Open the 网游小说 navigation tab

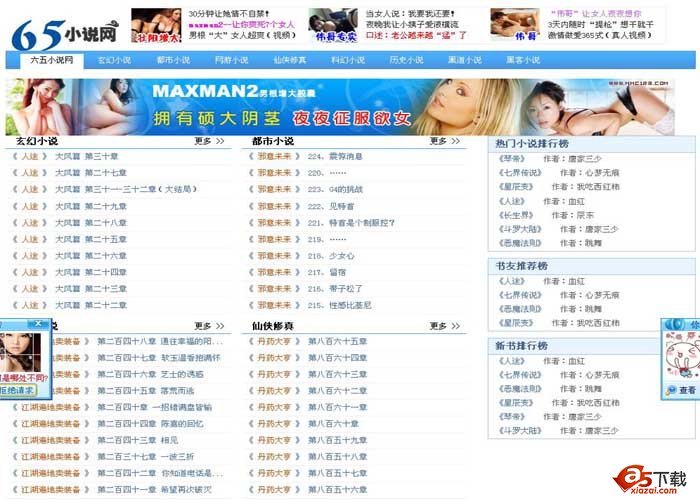pyautogui.click(x=231, y=60)
